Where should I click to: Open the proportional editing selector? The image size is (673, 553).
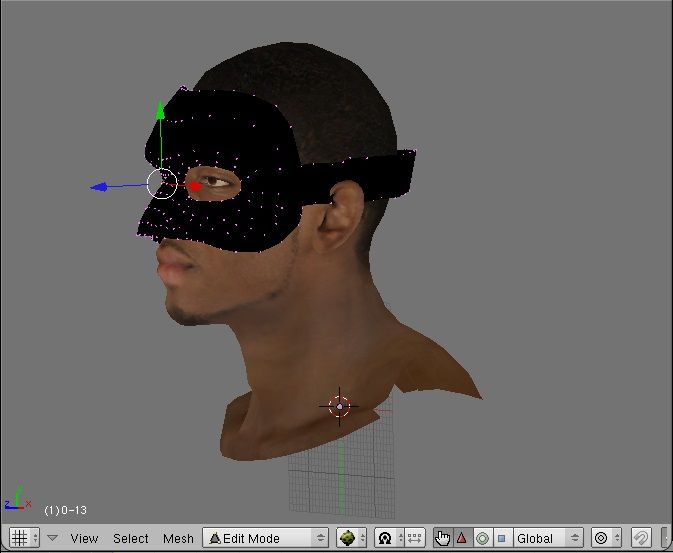tap(606, 538)
